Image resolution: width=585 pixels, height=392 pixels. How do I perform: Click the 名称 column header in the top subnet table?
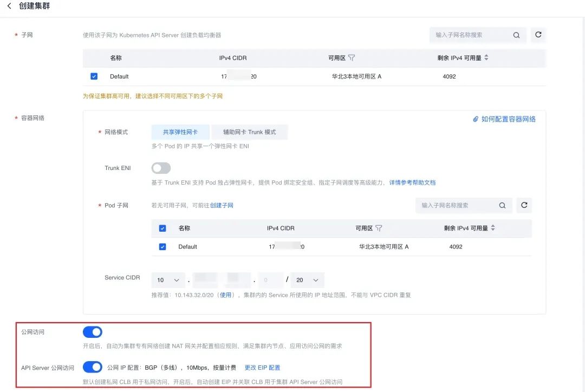(116, 58)
